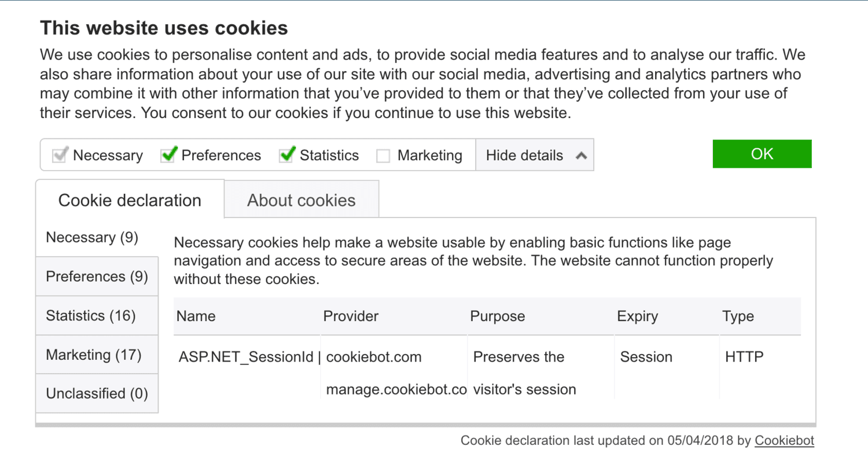Click the ASP.NET_SessionId cookie name
The height and width of the screenshot is (468, 868).
(x=244, y=357)
